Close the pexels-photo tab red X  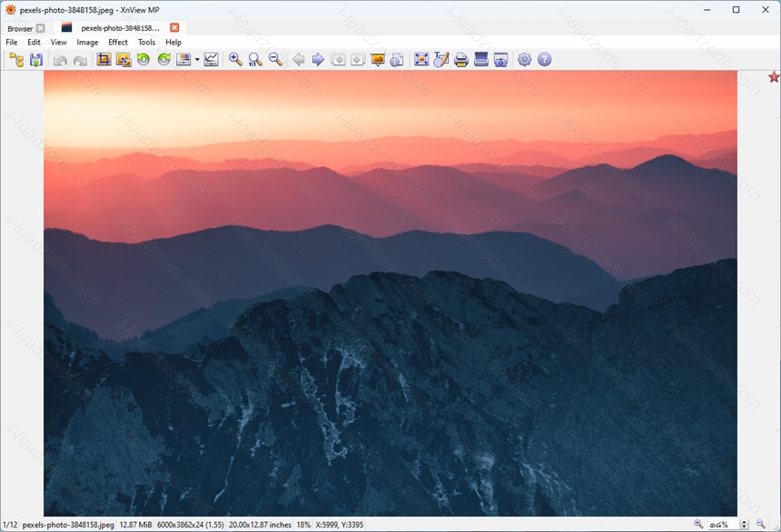(x=174, y=27)
